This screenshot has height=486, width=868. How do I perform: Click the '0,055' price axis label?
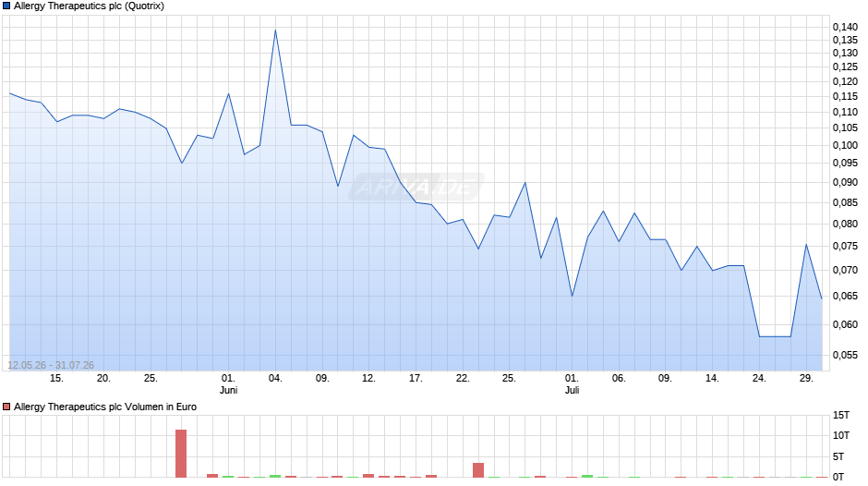pos(845,355)
